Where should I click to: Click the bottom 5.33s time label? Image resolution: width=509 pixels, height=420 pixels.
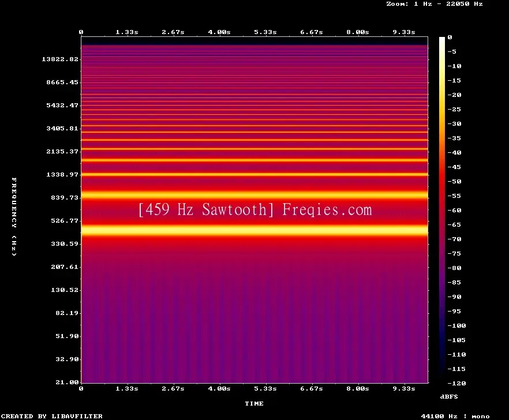pyautogui.click(x=265, y=388)
